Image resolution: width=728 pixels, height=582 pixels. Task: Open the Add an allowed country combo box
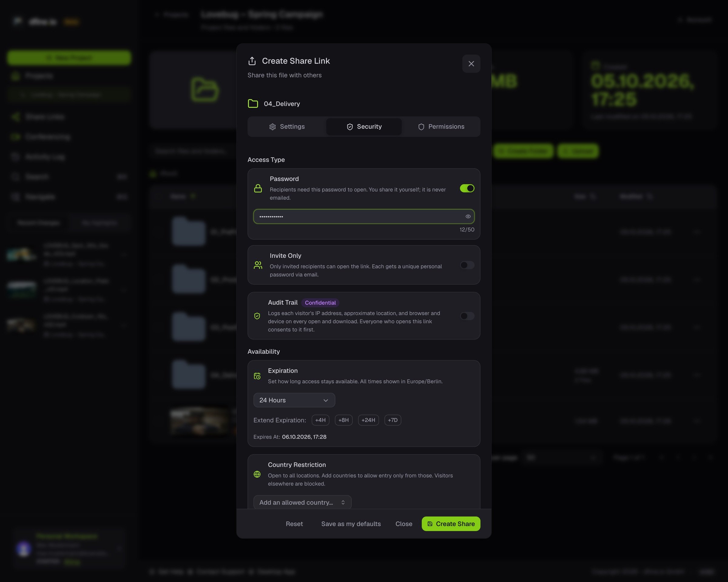point(302,502)
